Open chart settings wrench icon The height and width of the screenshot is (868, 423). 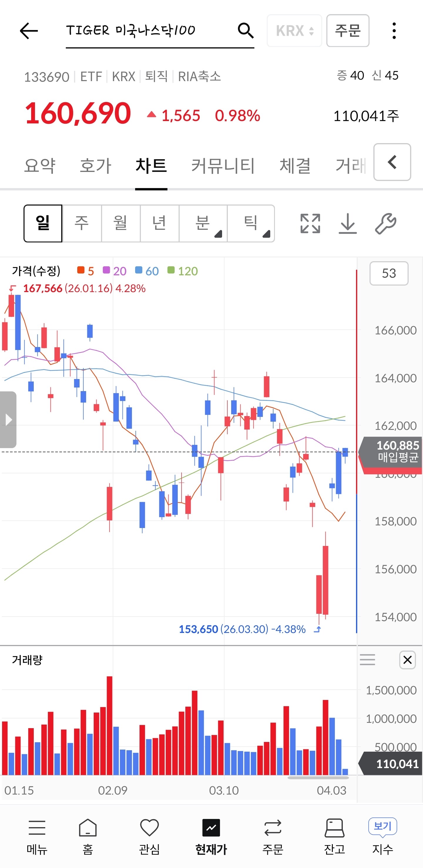click(x=386, y=223)
